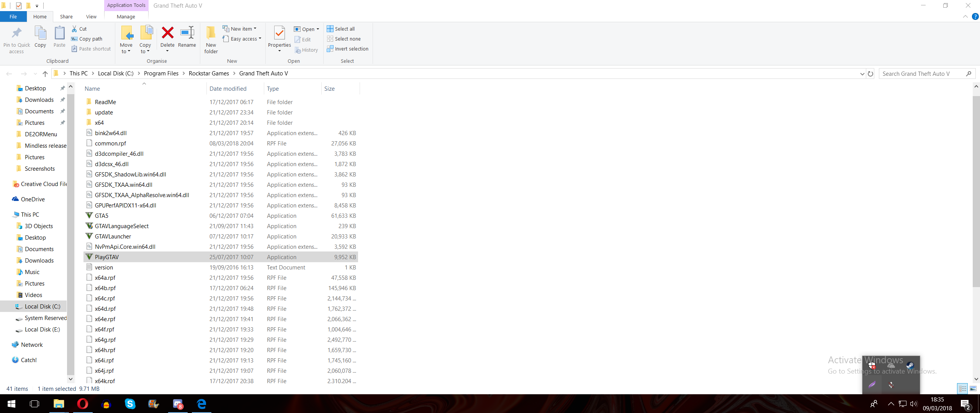Click the Application Tools tab header
Image resolution: width=980 pixels, height=413 pixels.
click(x=126, y=5)
